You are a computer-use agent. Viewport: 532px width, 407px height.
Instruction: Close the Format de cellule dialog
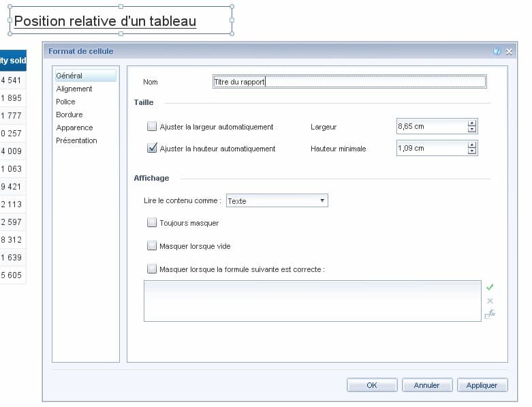click(509, 51)
